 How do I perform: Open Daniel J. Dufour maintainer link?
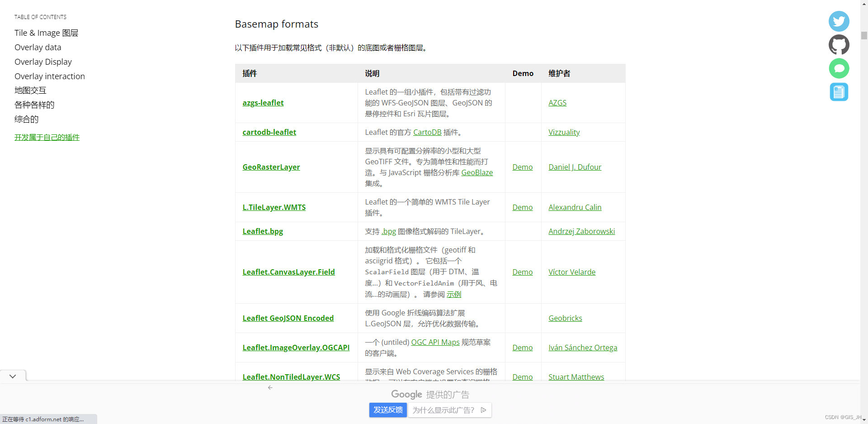click(575, 167)
